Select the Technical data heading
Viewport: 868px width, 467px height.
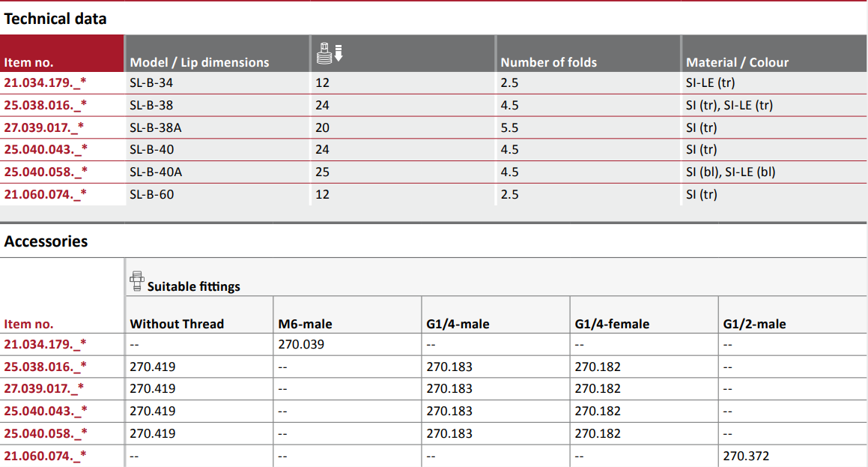tap(55, 19)
